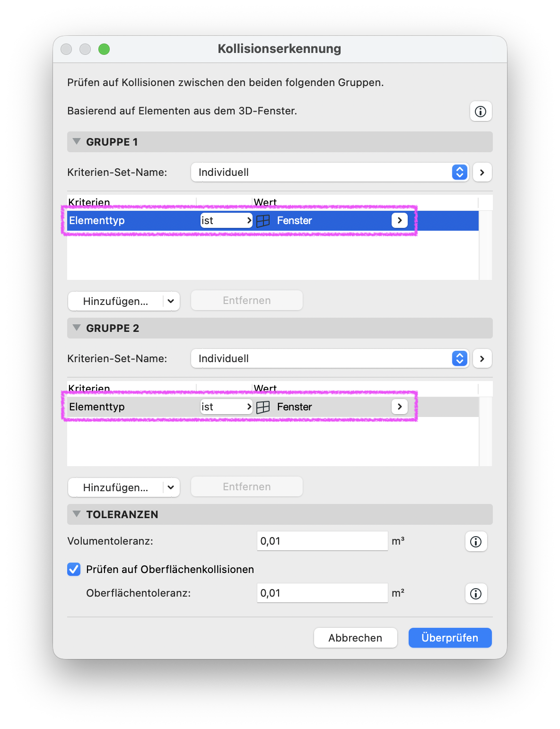The image size is (560, 729).
Task: Click the Oberflächentoleranz info icon
Action: [x=476, y=593]
